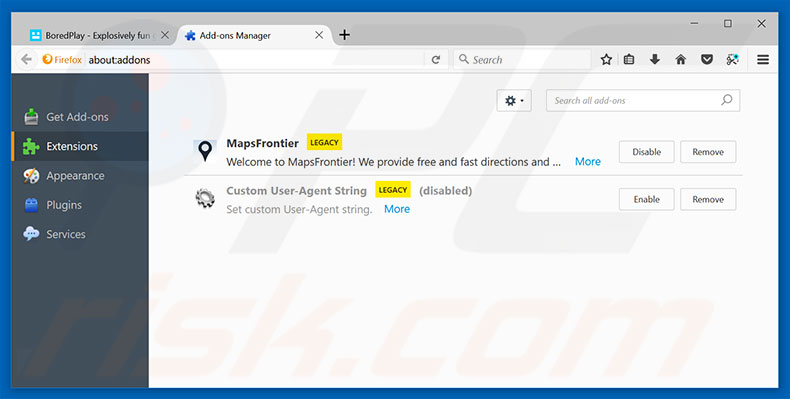The image size is (790, 399).
Task: Enable Custom User-Agent String extension
Action: [x=646, y=200]
